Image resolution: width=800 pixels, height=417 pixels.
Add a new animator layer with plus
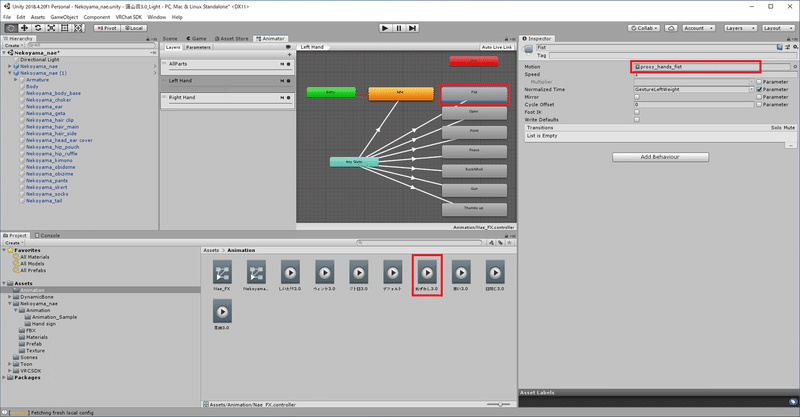289,55
